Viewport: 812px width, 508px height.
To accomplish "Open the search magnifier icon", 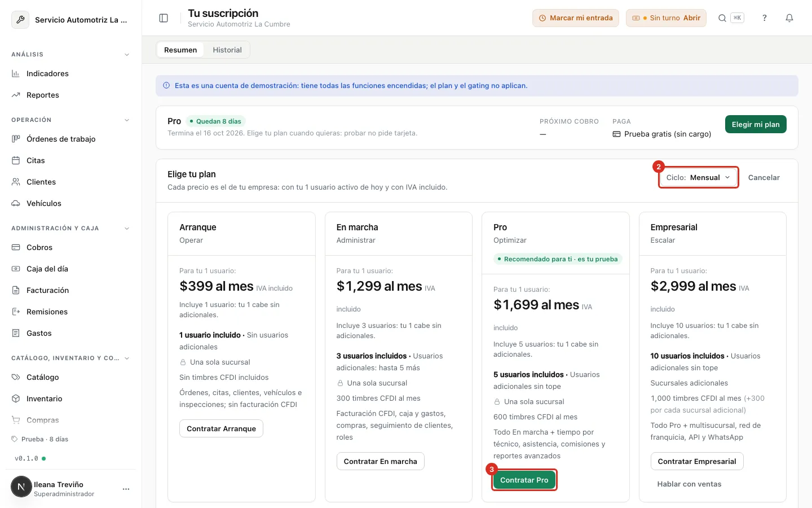I will 722,18.
